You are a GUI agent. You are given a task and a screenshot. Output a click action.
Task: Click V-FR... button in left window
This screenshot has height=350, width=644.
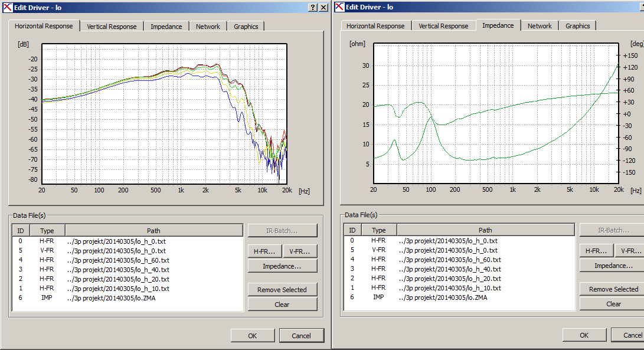[300, 251]
